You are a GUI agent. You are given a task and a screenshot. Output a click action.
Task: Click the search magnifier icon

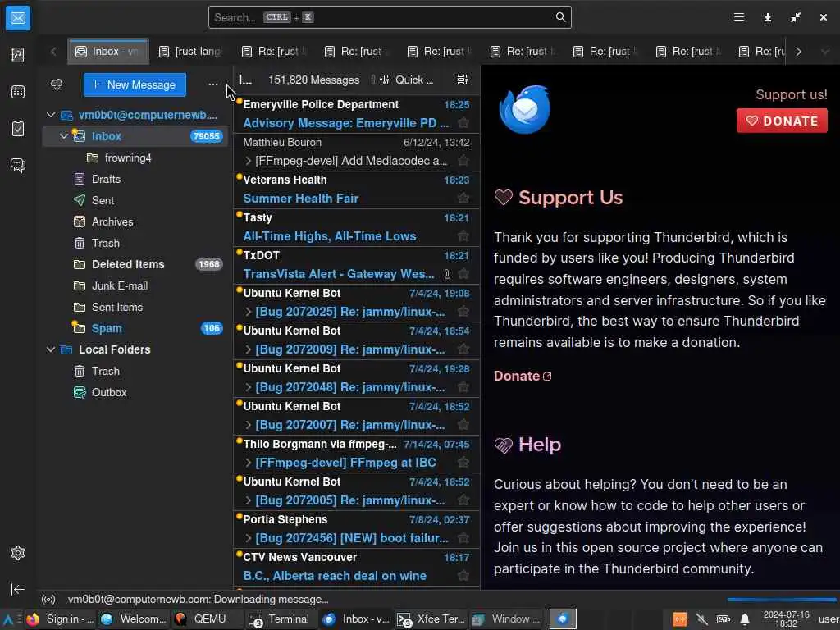[560, 17]
